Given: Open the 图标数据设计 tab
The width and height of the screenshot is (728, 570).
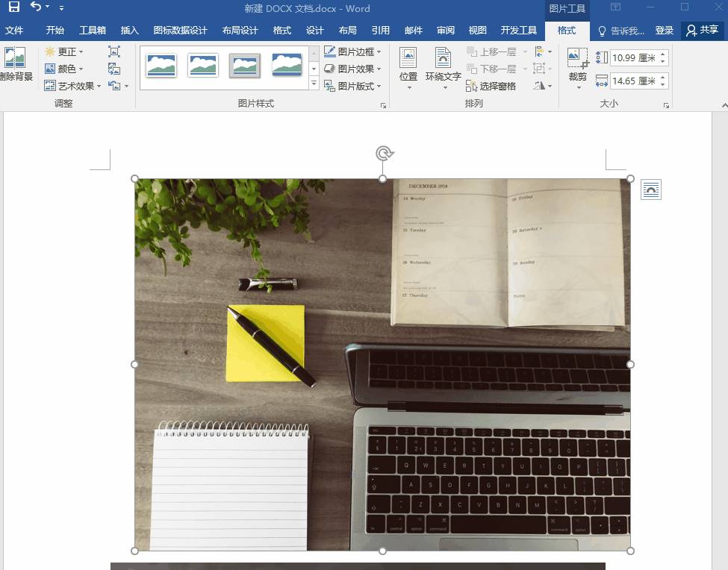Looking at the screenshot, I should pyautogui.click(x=180, y=30).
